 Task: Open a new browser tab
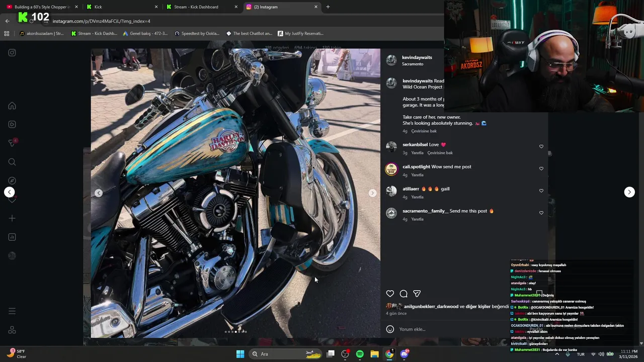click(328, 7)
